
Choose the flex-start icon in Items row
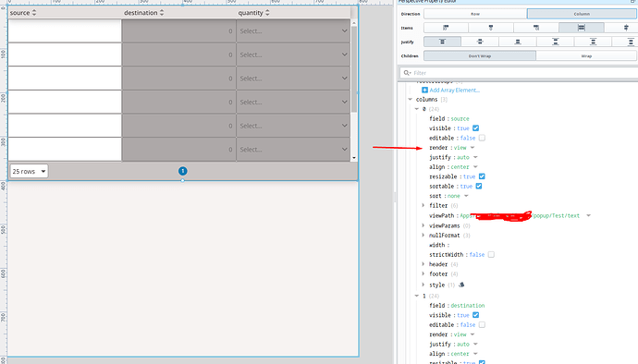point(446,28)
